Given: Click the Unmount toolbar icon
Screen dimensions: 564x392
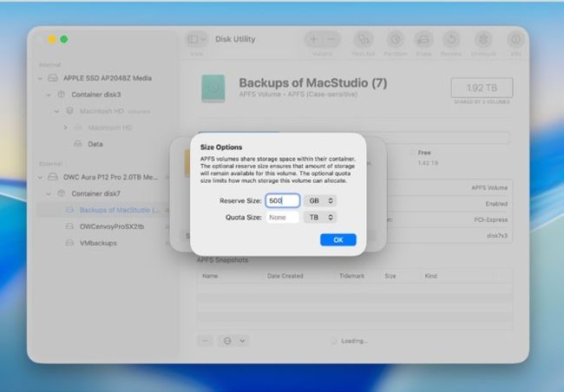Looking at the screenshot, I should (483, 40).
